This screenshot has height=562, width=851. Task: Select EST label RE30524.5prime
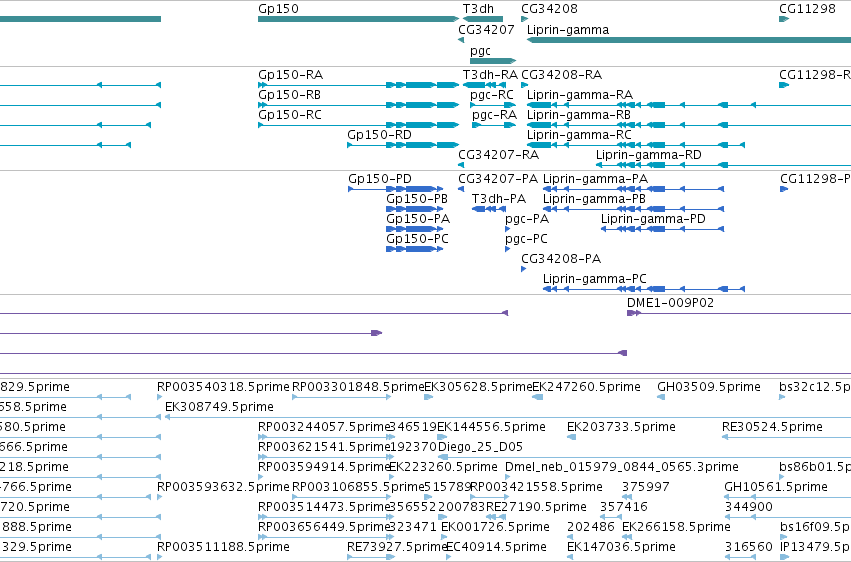772,427
